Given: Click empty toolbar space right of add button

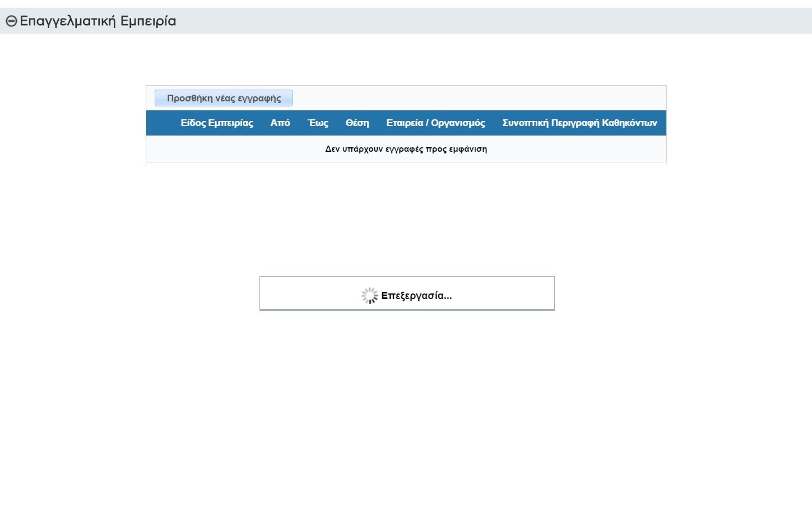Looking at the screenshot, I should (x=476, y=98).
